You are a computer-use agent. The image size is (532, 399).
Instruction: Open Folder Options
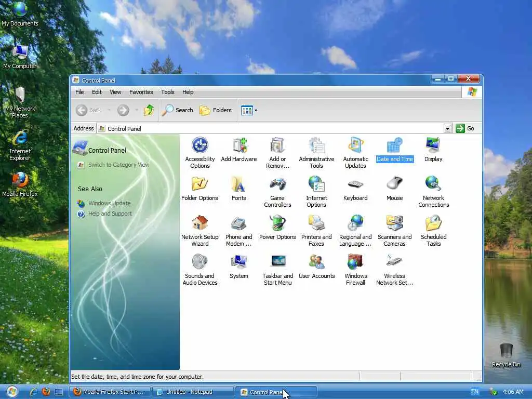click(199, 189)
